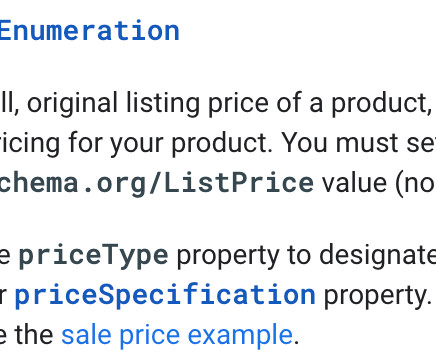Click the word "product," ending the first line
The image size is (436, 364).
[x=381, y=103]
